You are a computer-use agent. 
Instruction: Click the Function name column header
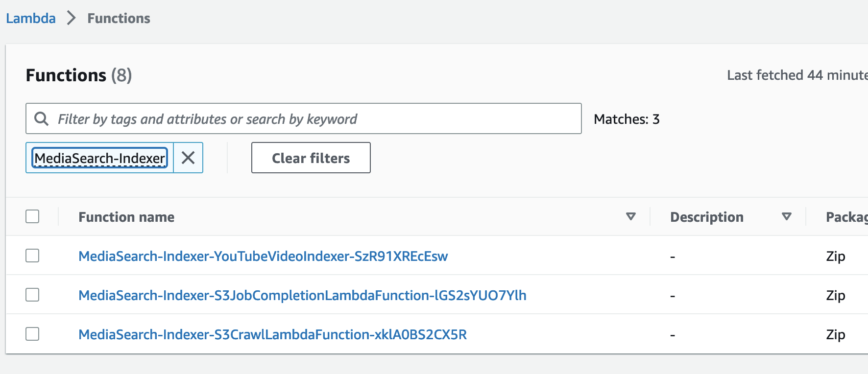[x=126, y=217]
